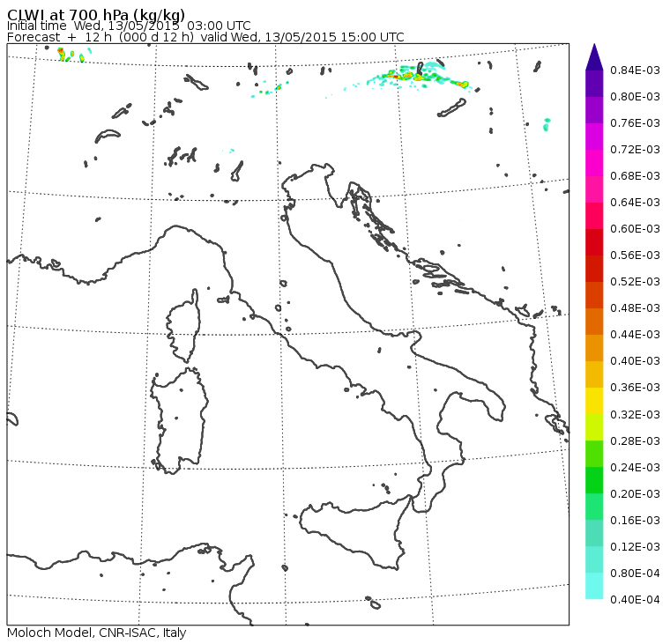
Task: Click the 'Initial time Wed, 13/05/2015 03:00 UTC' line
Action: click(x=129, y=26)
